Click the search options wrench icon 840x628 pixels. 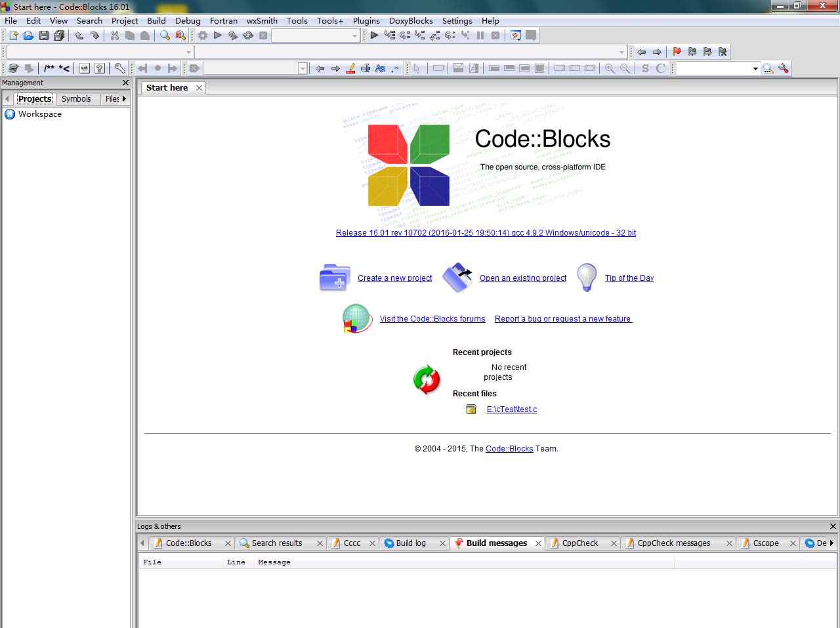(784, 68)
